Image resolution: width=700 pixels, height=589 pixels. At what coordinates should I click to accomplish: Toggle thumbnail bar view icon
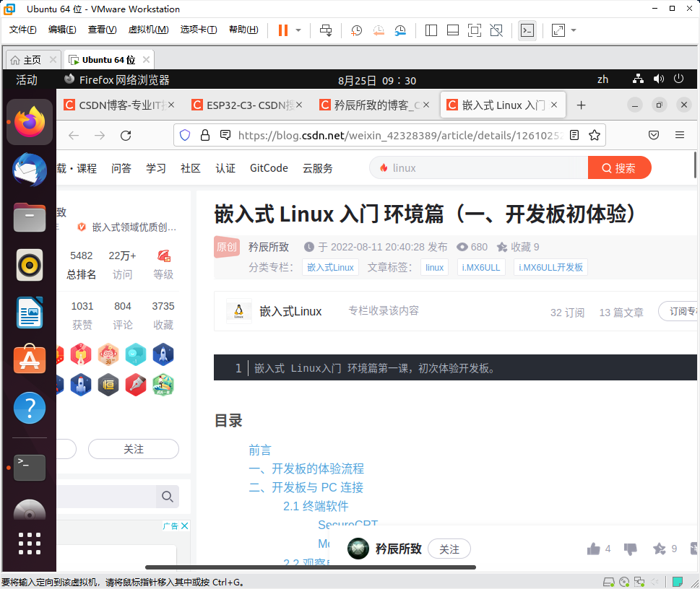[453, 30]
